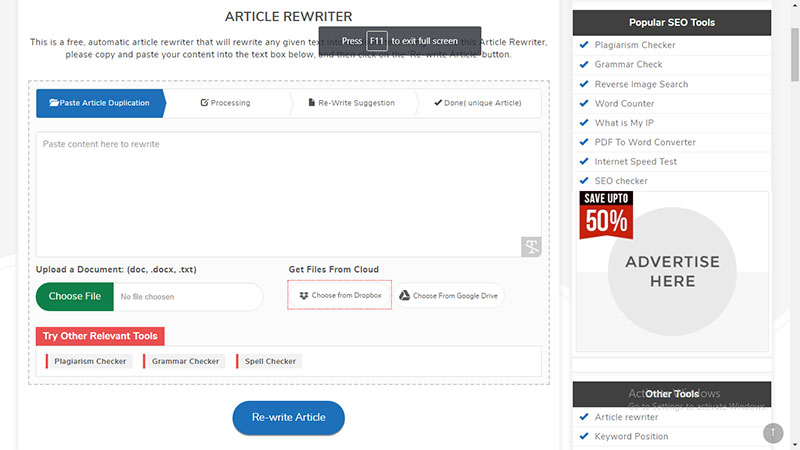This screenshot has width=800, height=450.
Task: Click the checkmark icon beside Plagiarism Checker
Action: [x=584, y=45]
